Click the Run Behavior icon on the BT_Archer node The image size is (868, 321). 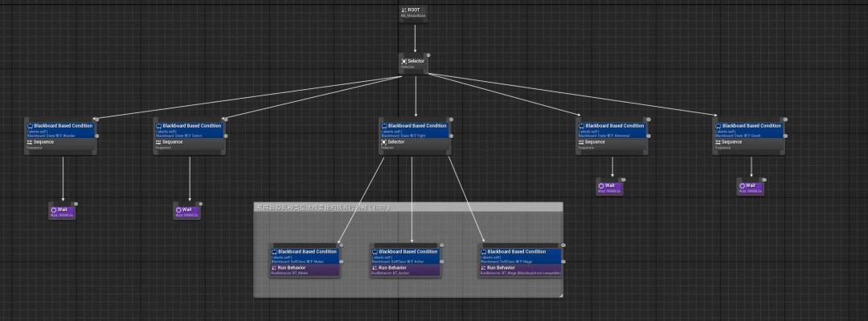(375, 268)
